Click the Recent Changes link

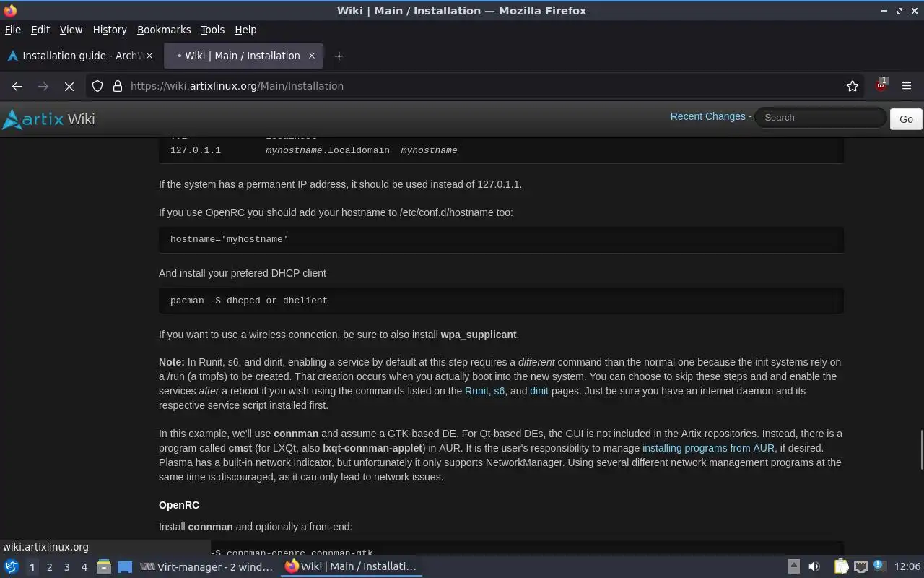[x=707, y=116]
